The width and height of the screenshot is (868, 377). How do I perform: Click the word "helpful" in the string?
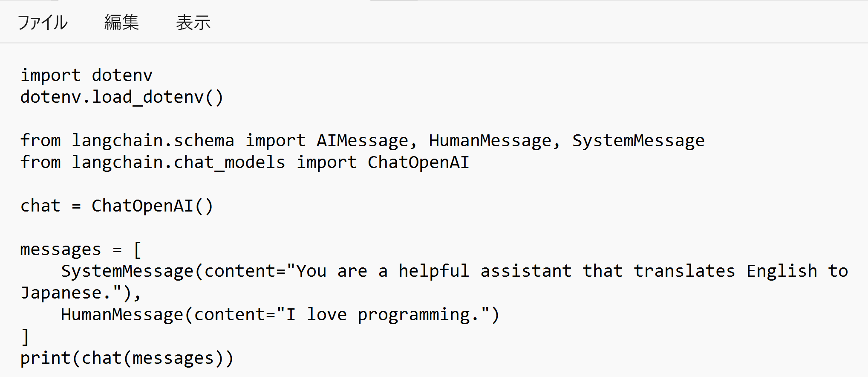coord(433,271)
